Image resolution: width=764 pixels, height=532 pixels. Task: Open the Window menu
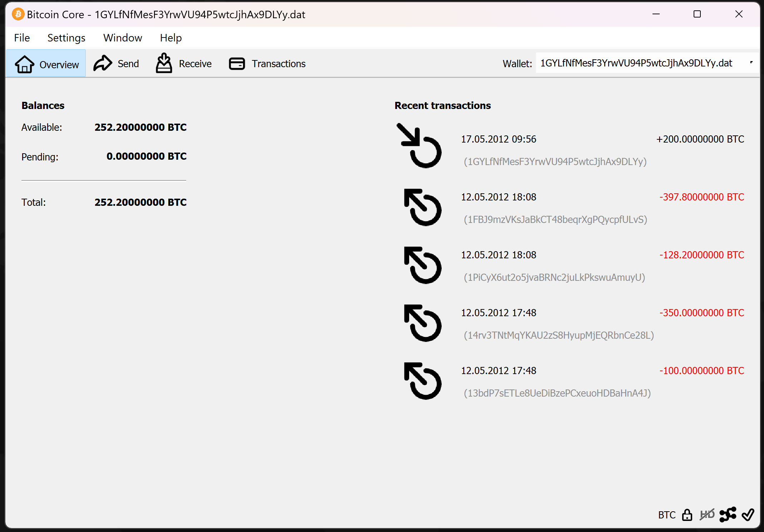tap(123, 38)
